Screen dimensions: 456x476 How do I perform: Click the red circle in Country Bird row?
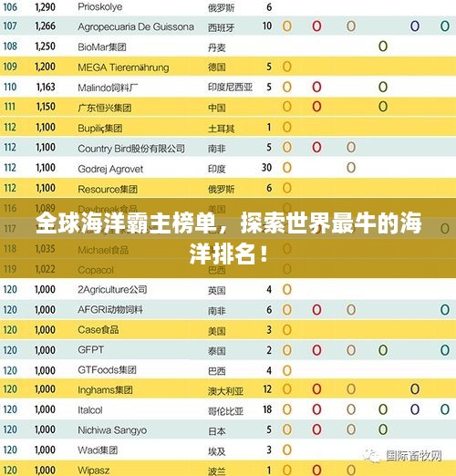coord(316,147)
